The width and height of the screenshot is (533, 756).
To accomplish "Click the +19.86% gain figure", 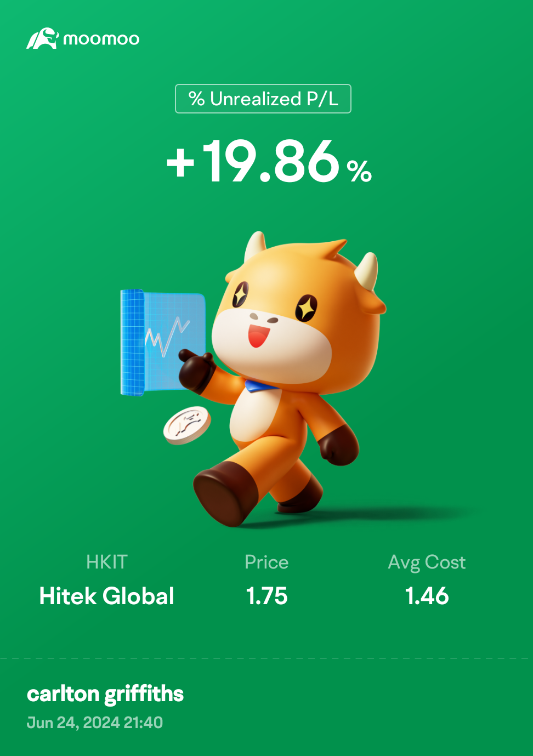I will [x=269, y=161].
